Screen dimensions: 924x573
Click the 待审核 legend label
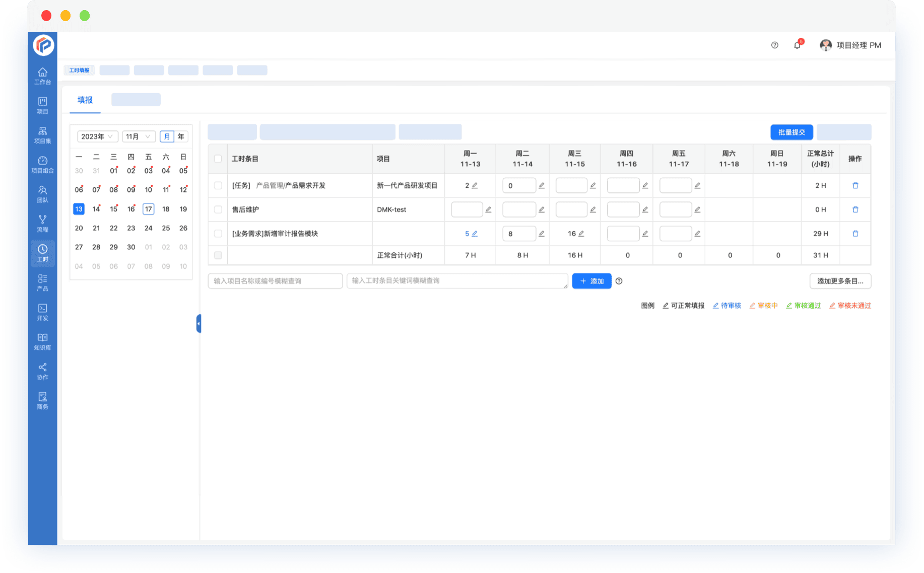731,306
